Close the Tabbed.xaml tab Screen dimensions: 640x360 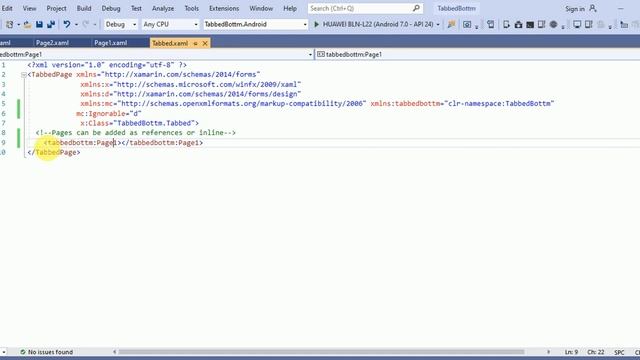pyautogui.click(x=205, y=43)
